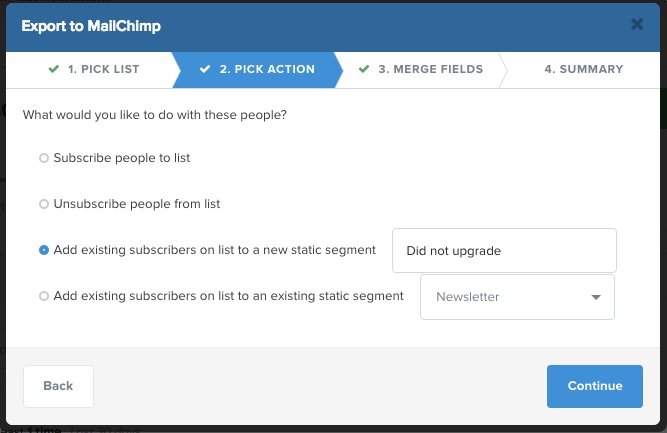The image size is (667, 433).
Task: Click the green checkmark beside Merge Fields
Action: point(364,68)
